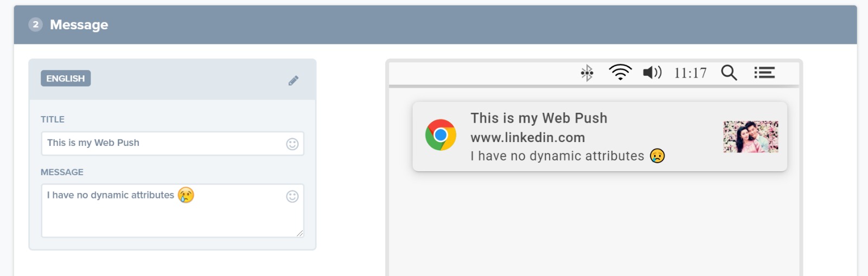Image resolution: width=868 pixels, height=276 pixels.
Task: Click the notification preview thumbnail image
Action: point(751,137)
